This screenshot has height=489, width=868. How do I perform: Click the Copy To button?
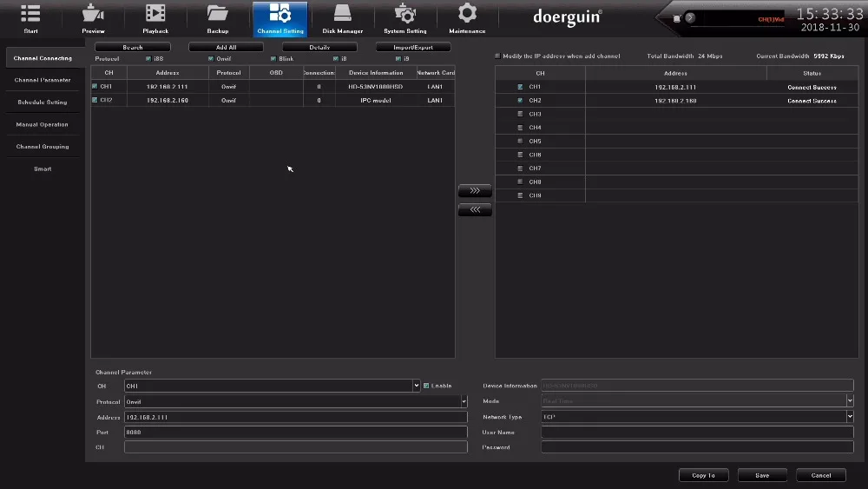(x=704, y=475)
